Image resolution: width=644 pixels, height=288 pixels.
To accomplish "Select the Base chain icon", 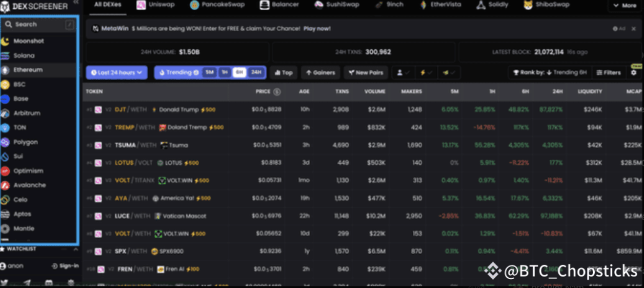I will click(x=5, y=99).
